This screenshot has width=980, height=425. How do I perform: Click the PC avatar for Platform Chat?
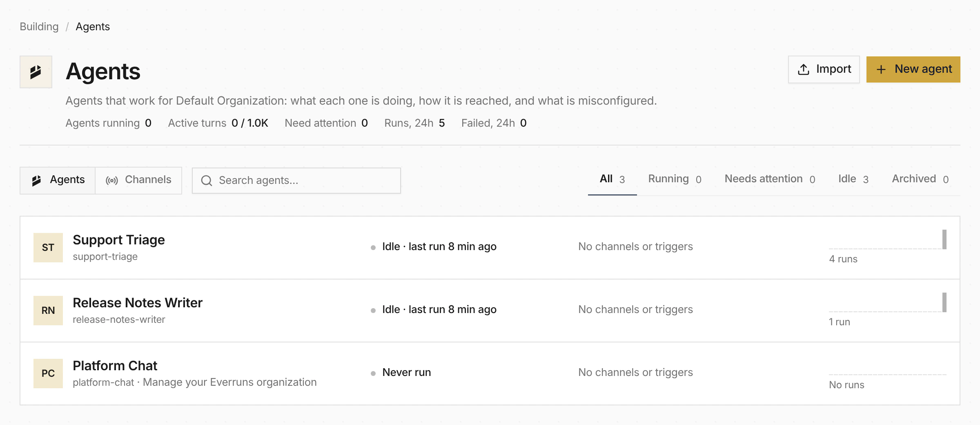(48, 374)
